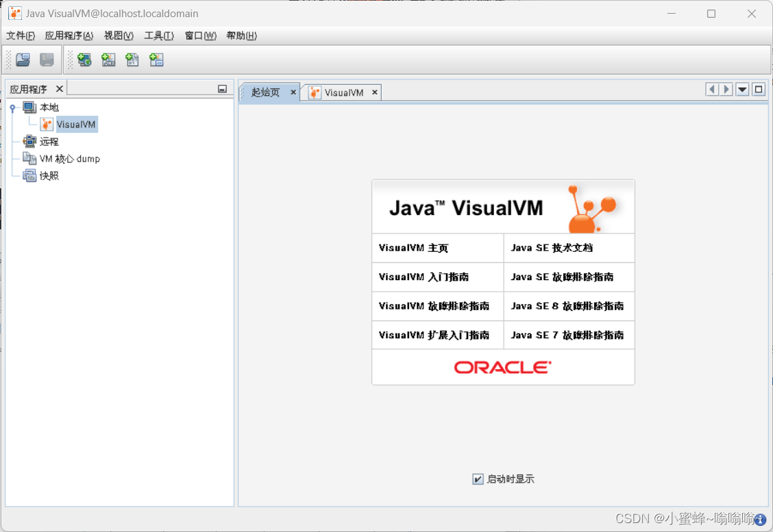Open the document list dropdown arrow
Screen dimensions: 773x532
tap(742, 89)
